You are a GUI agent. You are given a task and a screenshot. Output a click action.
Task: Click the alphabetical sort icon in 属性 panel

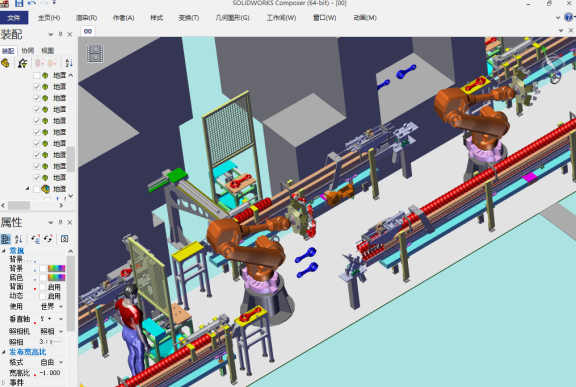click(x=18, y=239)
